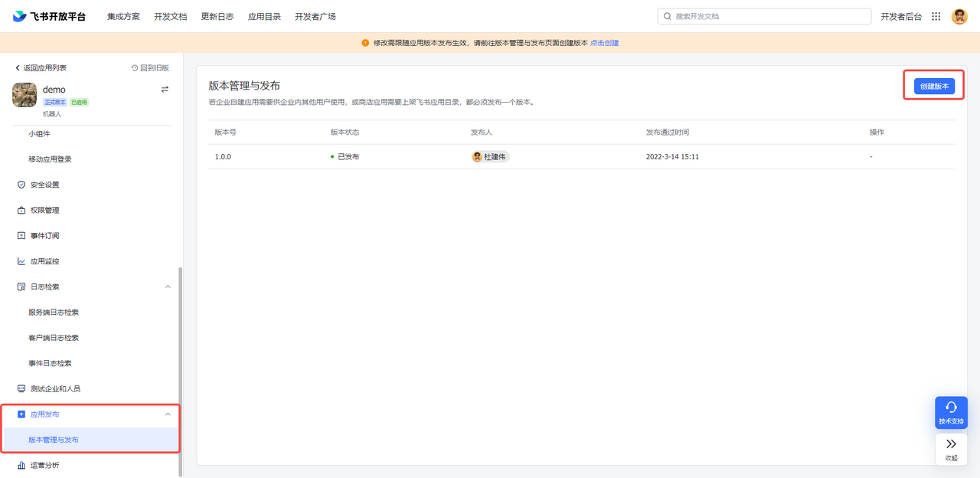Click the Feishu Open Platform logo
Screen dimensions: 980x478
pos(49,16)
